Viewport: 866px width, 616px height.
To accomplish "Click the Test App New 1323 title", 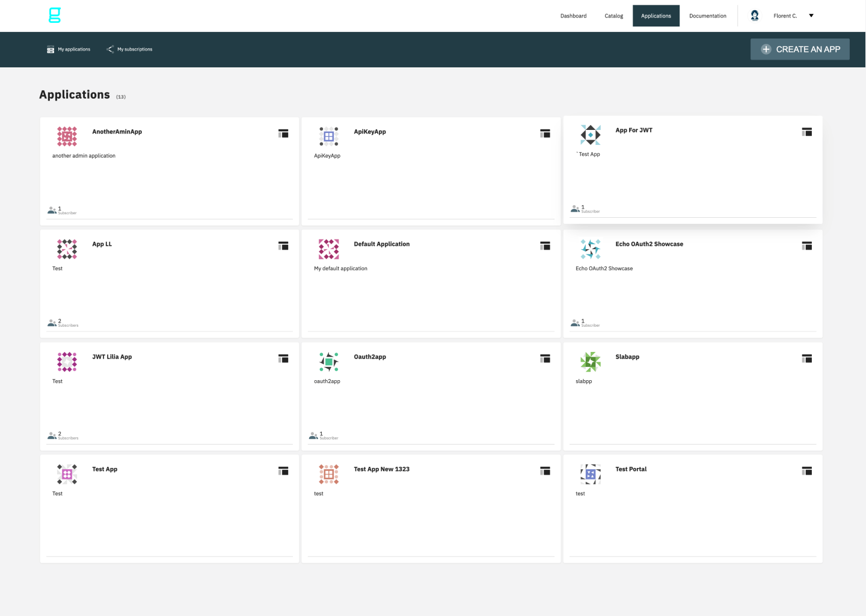I will [x=382, y=469].
